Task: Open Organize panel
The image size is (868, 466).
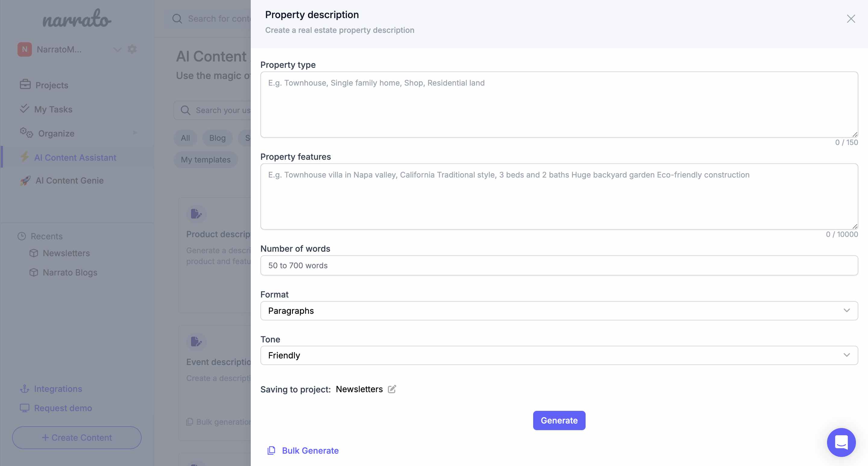Action: [x=56, y=133]
